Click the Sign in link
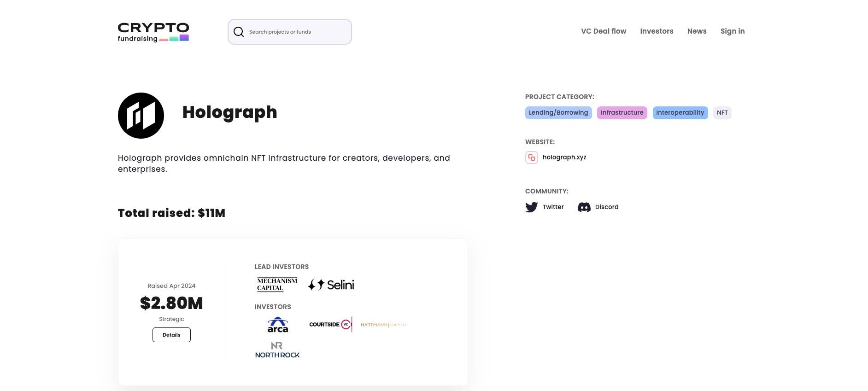This screenshot has height=391, width=868. click(733, 31)
